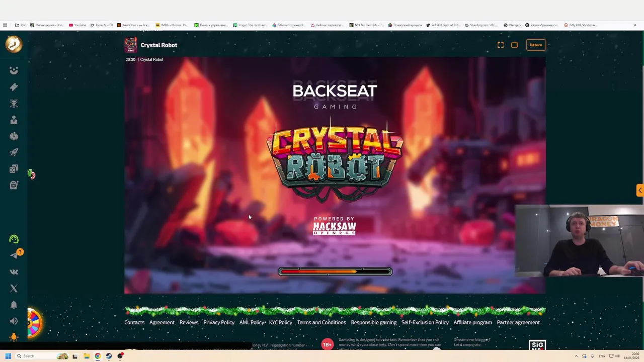Image resolution: width=644 pixels, height=362 pixels.
Task: Open File Explorer from taskbar
Action: pos(87,356)
